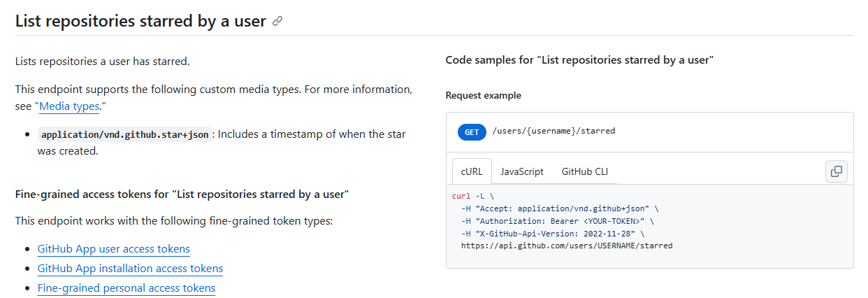The width and height of the screenshot is (868, 298).
Task: Click the 'curl -L' line in the code block
Action: click(x=472, y=196)
